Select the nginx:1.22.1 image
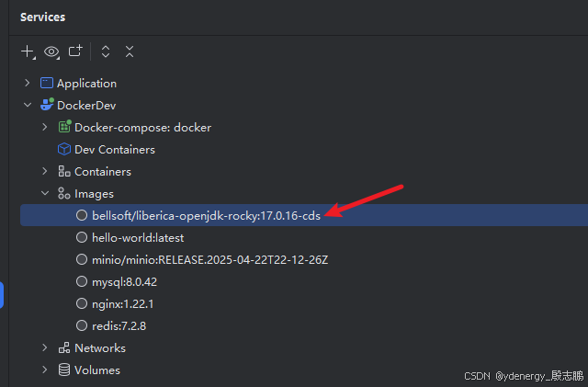Image resolution: width=588 pixels, height=387 pixels. coord(122,303)
